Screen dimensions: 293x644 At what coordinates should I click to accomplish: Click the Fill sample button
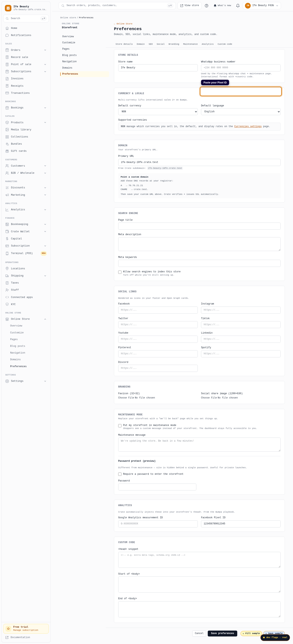coord(251,633)
